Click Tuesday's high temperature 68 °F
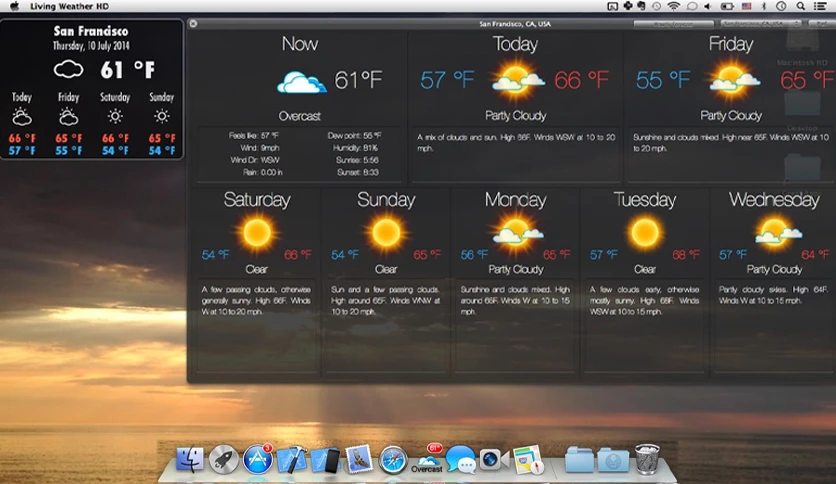 coord(686,255)
